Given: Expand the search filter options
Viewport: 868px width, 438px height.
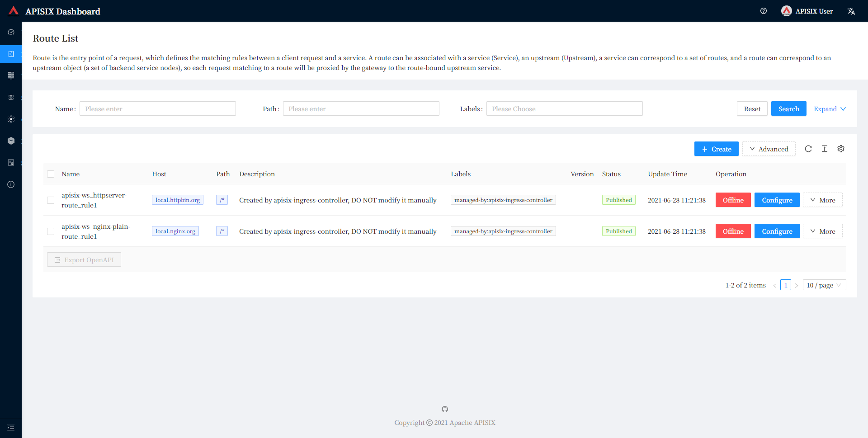Looking at the screenshot, I should (830, 109).
